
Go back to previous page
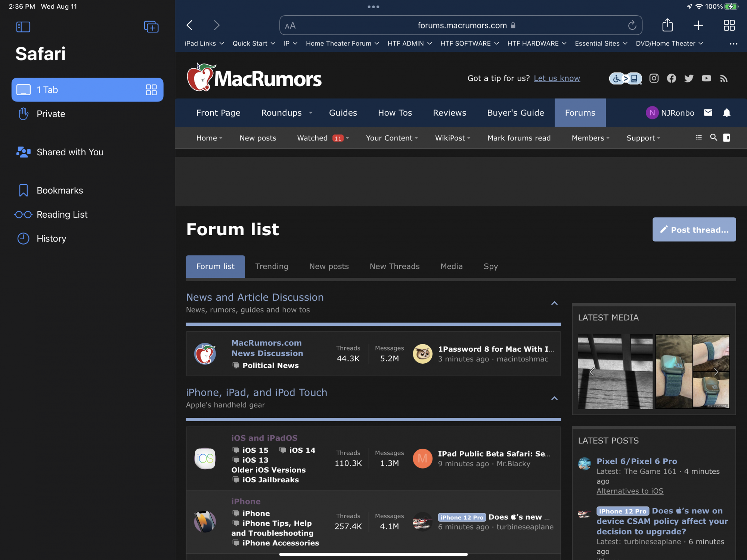point(189,25)
